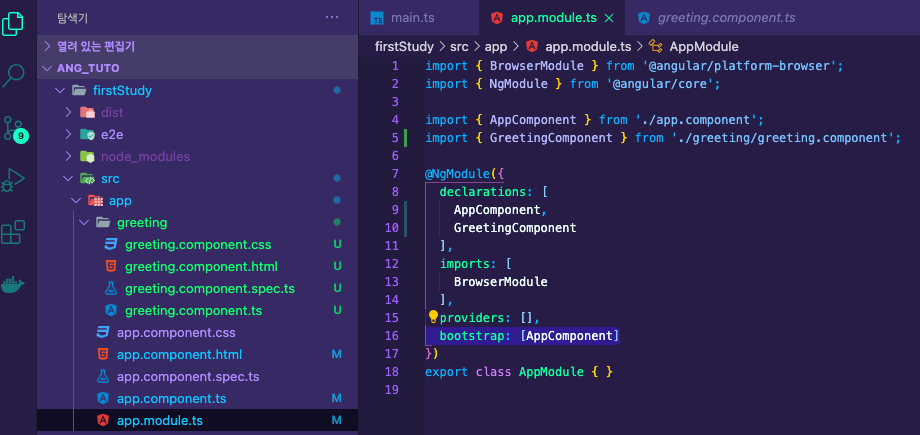Collapse the src folder chevron
The width and height of the screenshot is (920, 435).
coord(68,178)
